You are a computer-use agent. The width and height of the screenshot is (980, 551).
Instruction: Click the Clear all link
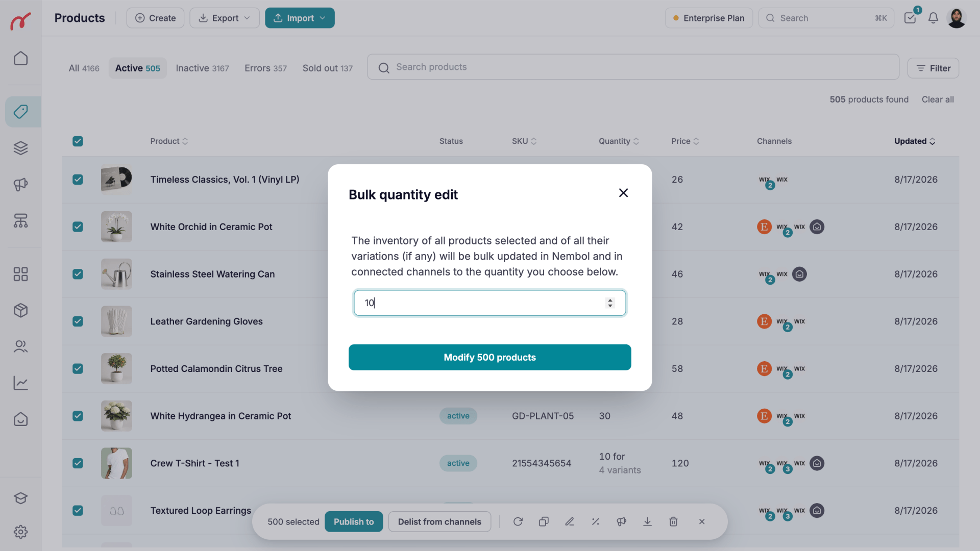tap(938, 99)
